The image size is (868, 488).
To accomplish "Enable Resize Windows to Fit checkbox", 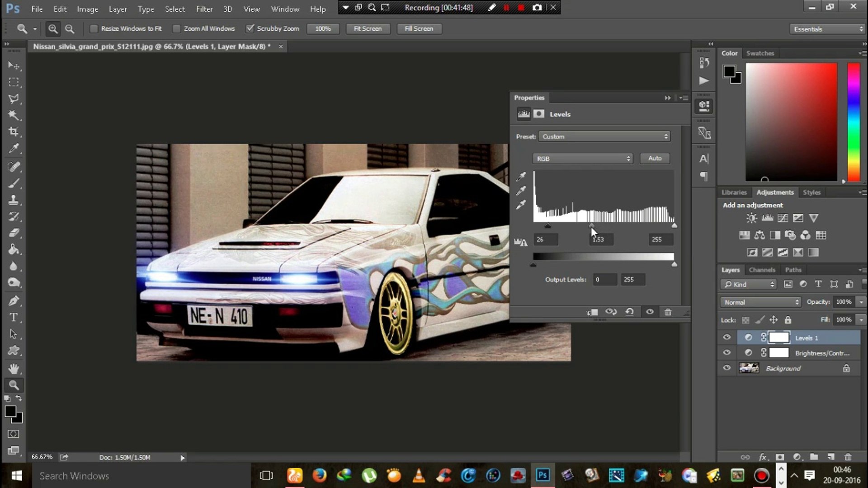I will pos(94,28).
